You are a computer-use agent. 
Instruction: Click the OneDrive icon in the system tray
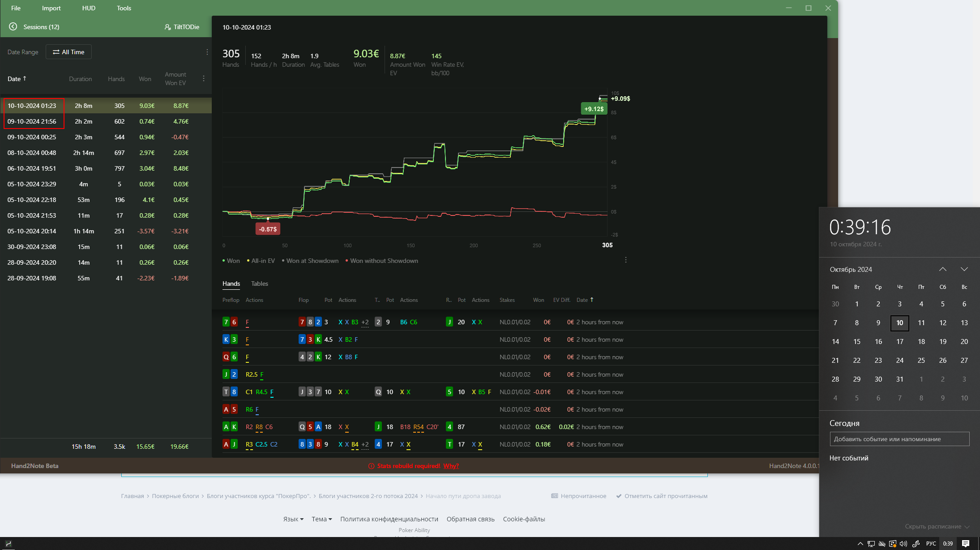point(882,544)
